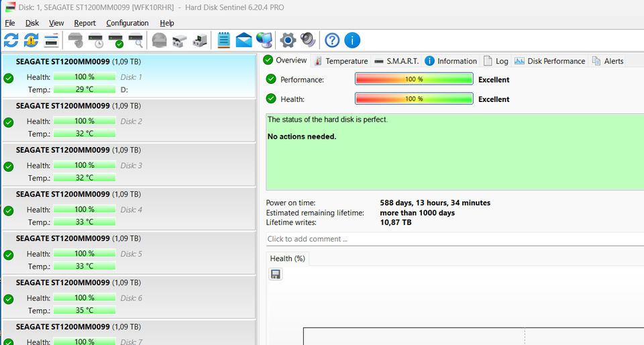Click the speaker sound icon
The image size is (644, 345).
click(308, 40)
